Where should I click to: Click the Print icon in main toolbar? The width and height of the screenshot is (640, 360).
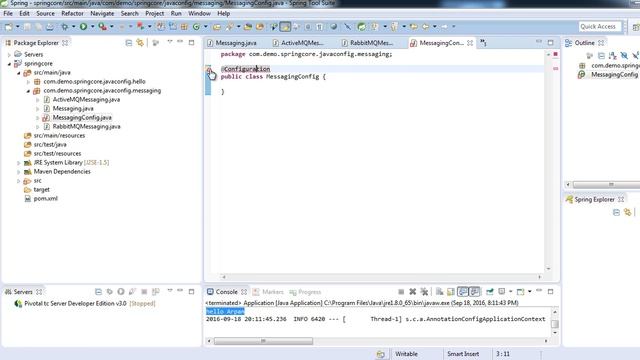point(49,27)
